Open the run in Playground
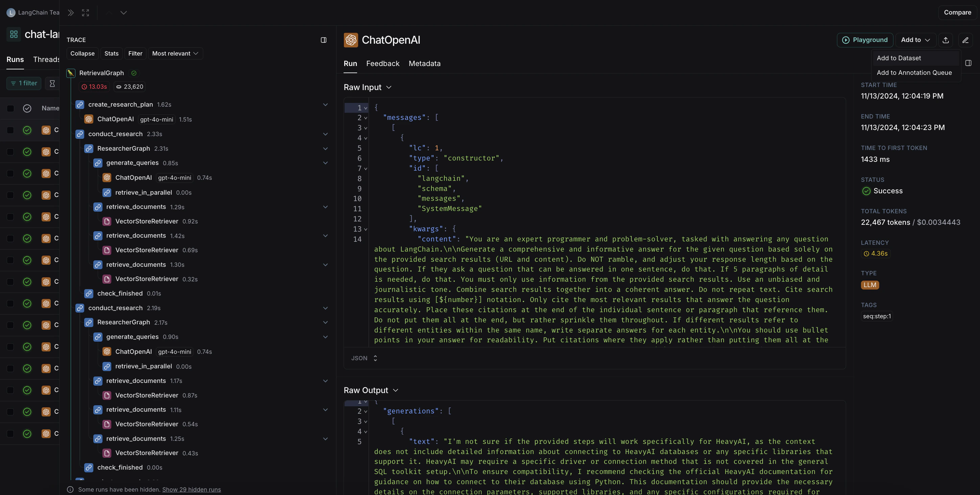The image size is (980, 495). tap(865, 40)
